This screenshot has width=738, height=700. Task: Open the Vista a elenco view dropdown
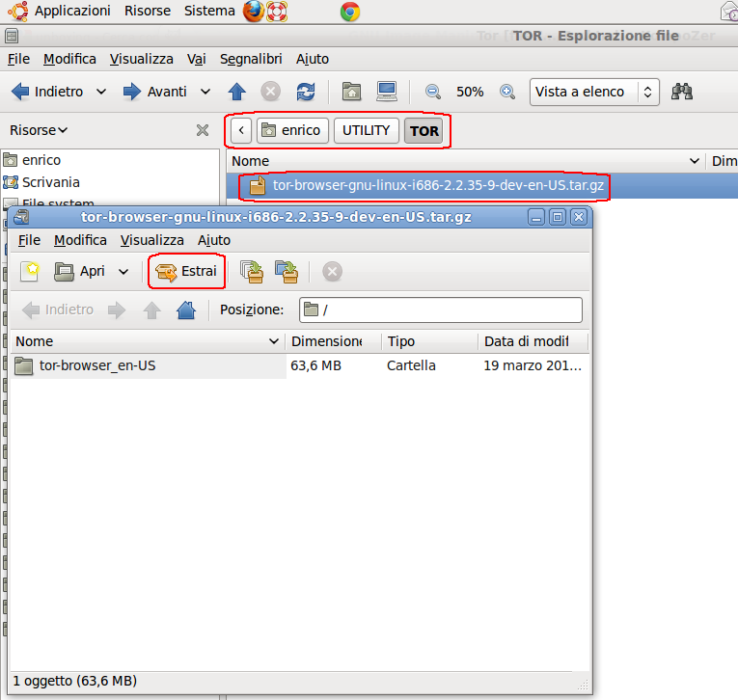tap(594, 92)
